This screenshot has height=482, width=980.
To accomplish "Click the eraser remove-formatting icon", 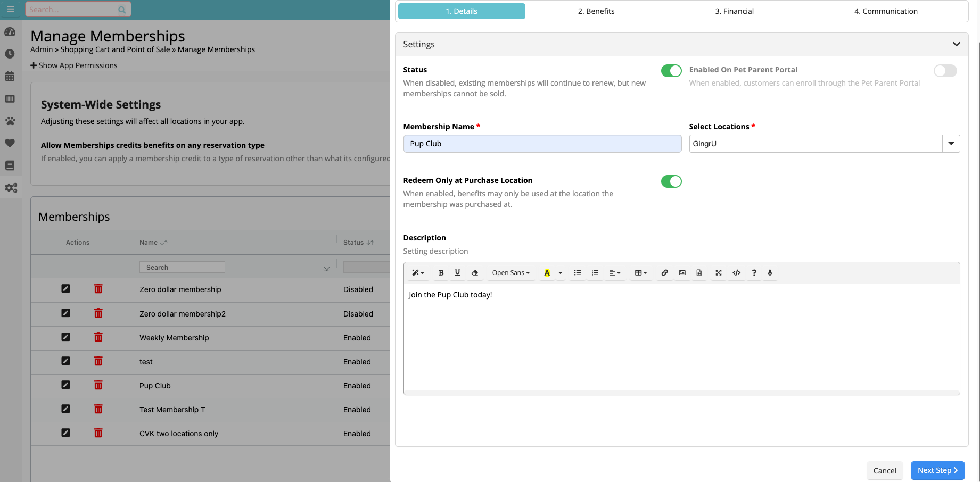I will (475, 273).
